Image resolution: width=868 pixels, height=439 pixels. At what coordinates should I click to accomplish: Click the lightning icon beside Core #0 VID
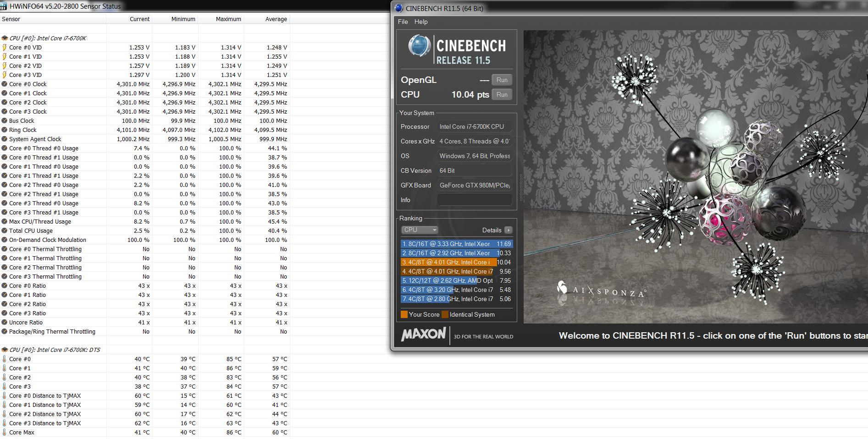click(x=5, y=48)
